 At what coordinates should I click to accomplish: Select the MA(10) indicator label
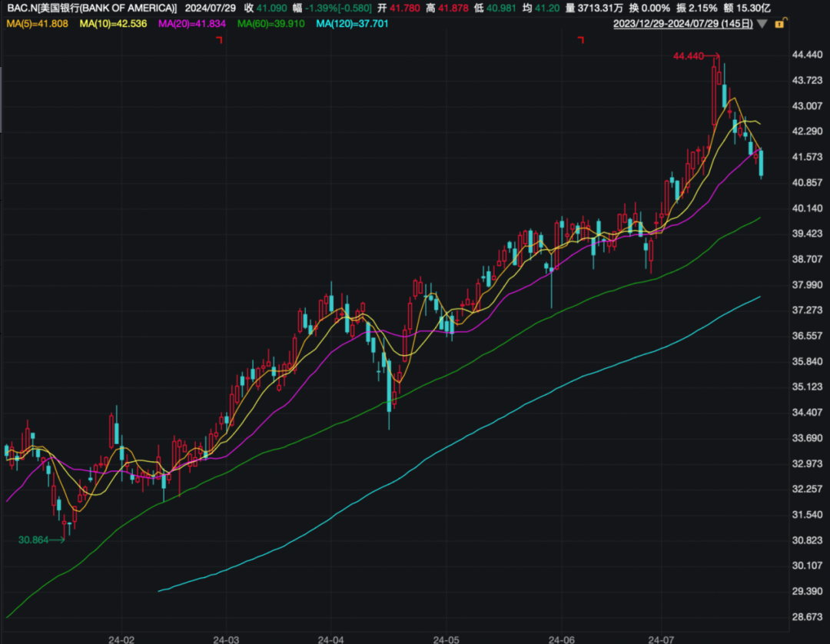click(x=115, y=24)
